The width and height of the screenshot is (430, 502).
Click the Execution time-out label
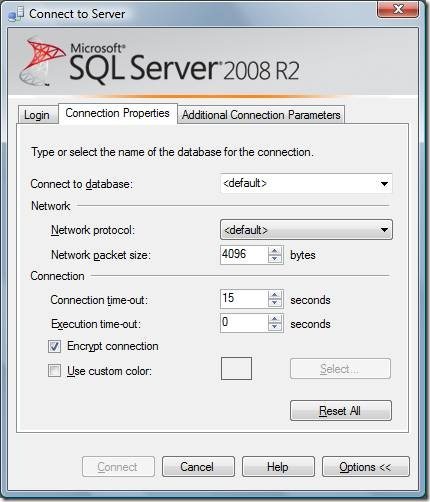click(x=96, y=324)
